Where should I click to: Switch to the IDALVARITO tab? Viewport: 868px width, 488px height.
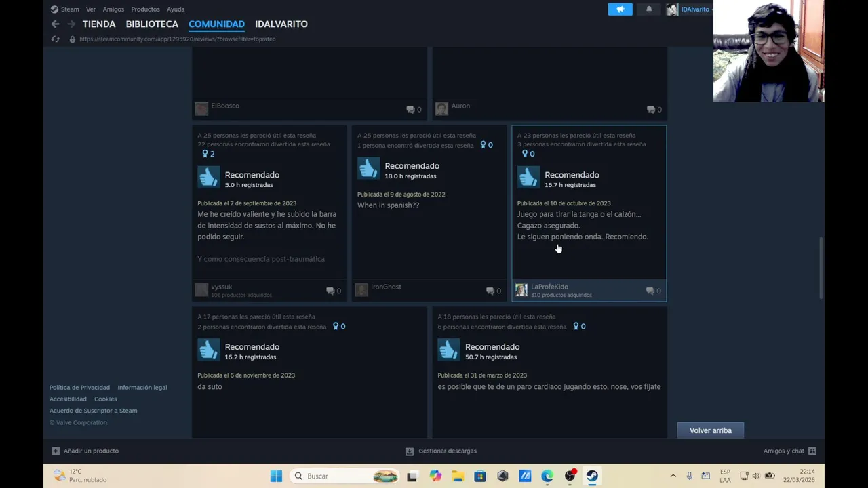[281, 24]
